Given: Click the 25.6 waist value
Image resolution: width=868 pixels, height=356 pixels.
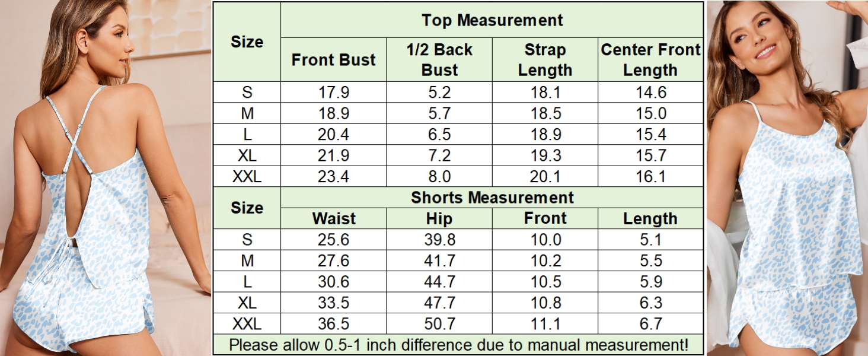Looking at the screenshot, I should coord(333,240).
